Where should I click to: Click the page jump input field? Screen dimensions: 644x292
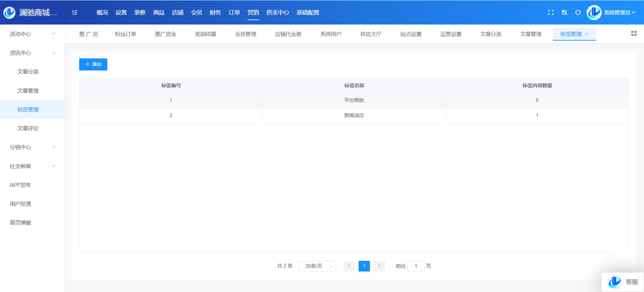point(416,266)
